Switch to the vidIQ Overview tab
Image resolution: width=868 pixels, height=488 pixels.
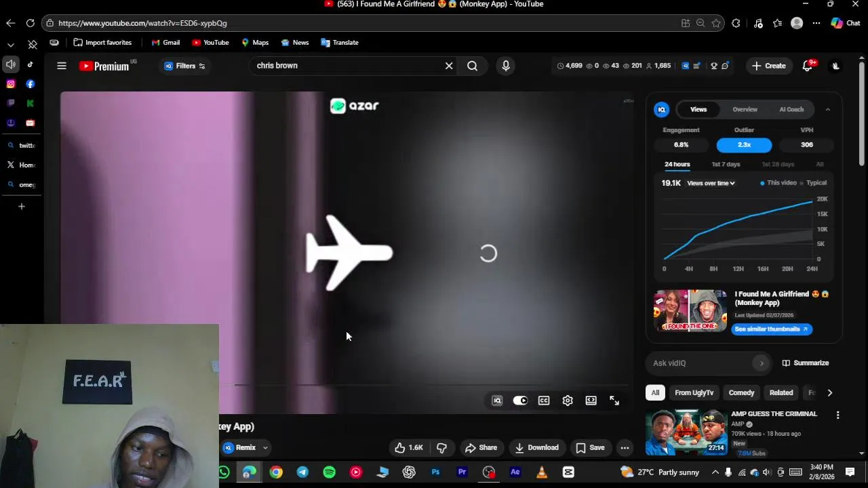point(745,109)
